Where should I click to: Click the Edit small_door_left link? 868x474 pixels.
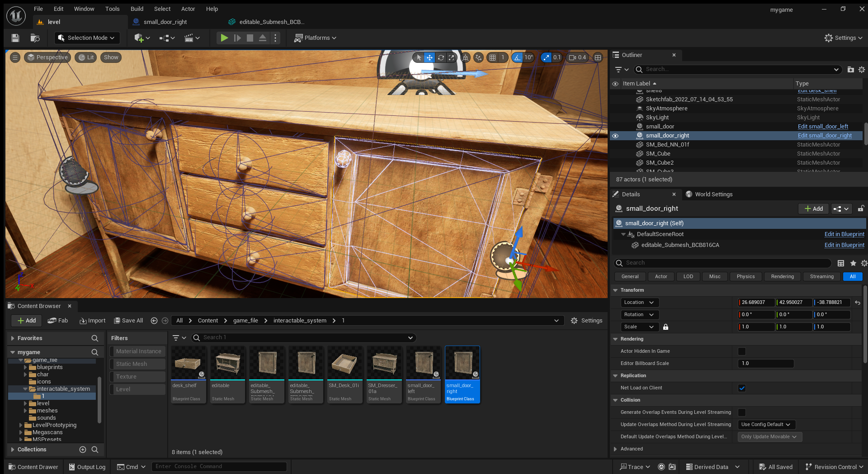[822, 127]
